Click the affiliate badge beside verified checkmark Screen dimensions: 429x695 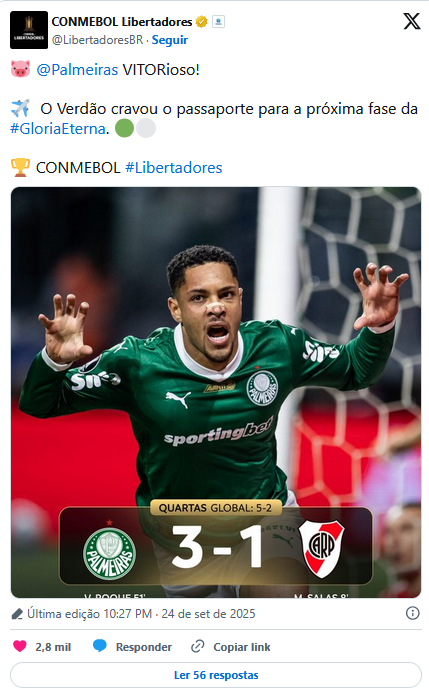click(x=218, y=22)
